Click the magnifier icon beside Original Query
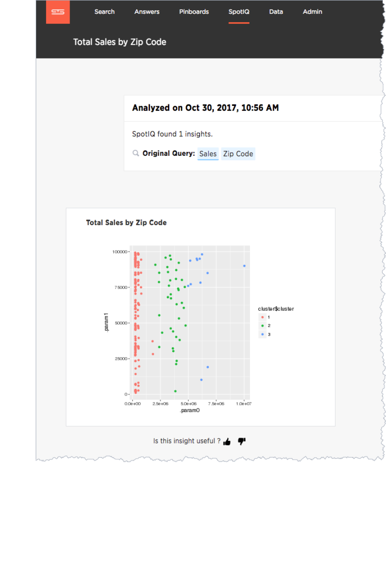Screen dimensions: 386x588 tap(136, 153)
